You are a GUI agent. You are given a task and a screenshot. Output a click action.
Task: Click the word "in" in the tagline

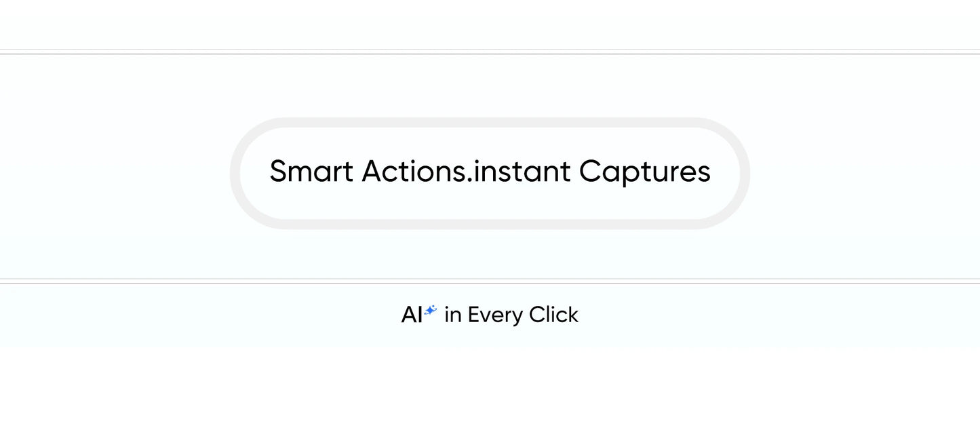point(452,315)
